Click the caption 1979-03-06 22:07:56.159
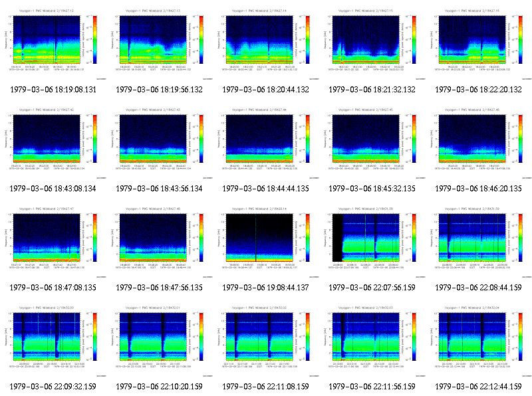The width and height of the screenshot is (532, 396). [372, 288]
